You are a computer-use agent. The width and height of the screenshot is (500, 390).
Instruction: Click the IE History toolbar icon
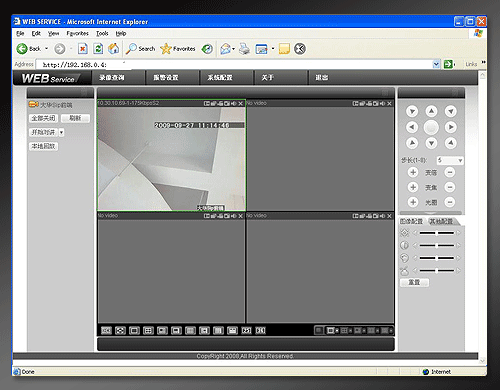pyautogui.click(x=207, y=49)
